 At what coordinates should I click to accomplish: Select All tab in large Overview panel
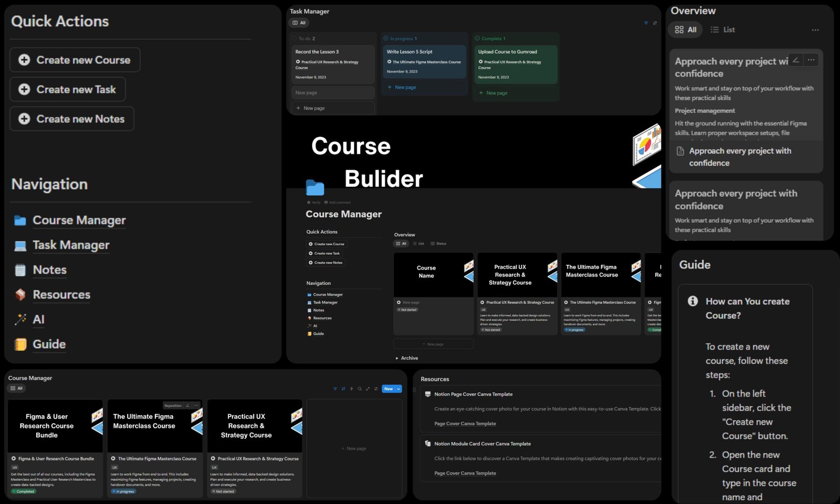point(686,30)
